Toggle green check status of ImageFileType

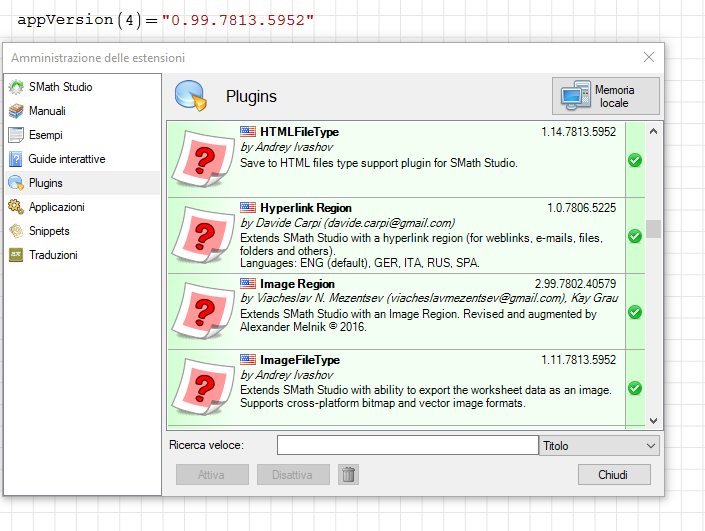[x=634, y=388]
